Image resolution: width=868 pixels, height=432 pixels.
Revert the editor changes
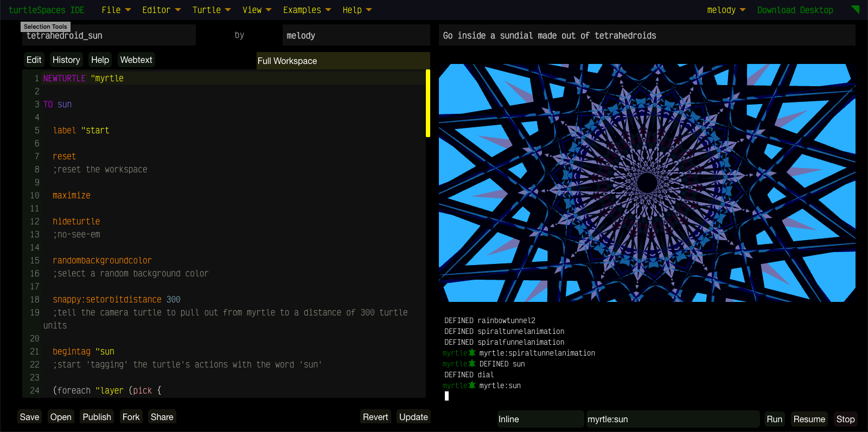(375, 417)
